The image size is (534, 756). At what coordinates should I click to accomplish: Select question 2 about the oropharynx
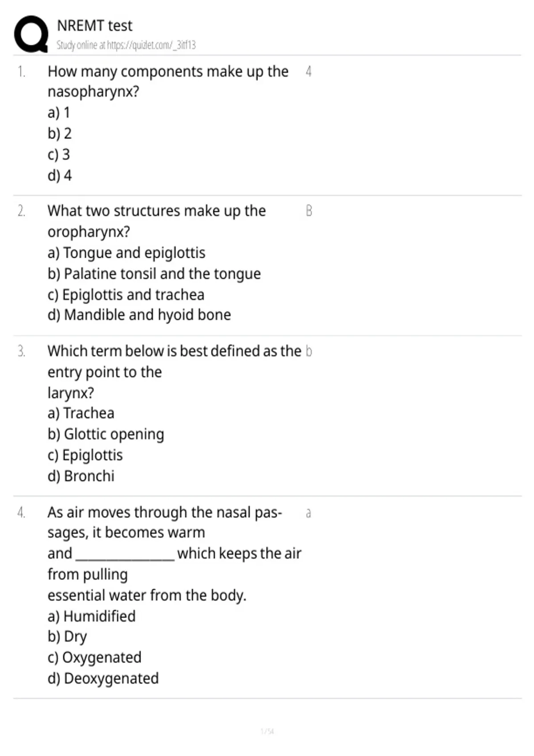pos(157,221)
